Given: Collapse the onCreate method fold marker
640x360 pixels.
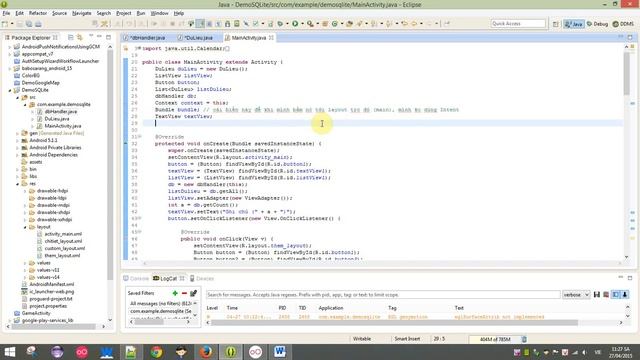Looking at the screenshot, I should [140, 137].
